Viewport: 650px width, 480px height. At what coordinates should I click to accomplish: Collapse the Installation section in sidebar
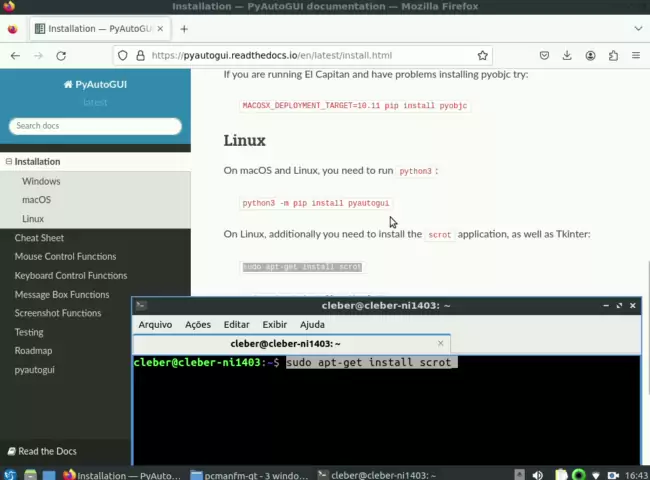pyautogui.click(x=9, y=162)
